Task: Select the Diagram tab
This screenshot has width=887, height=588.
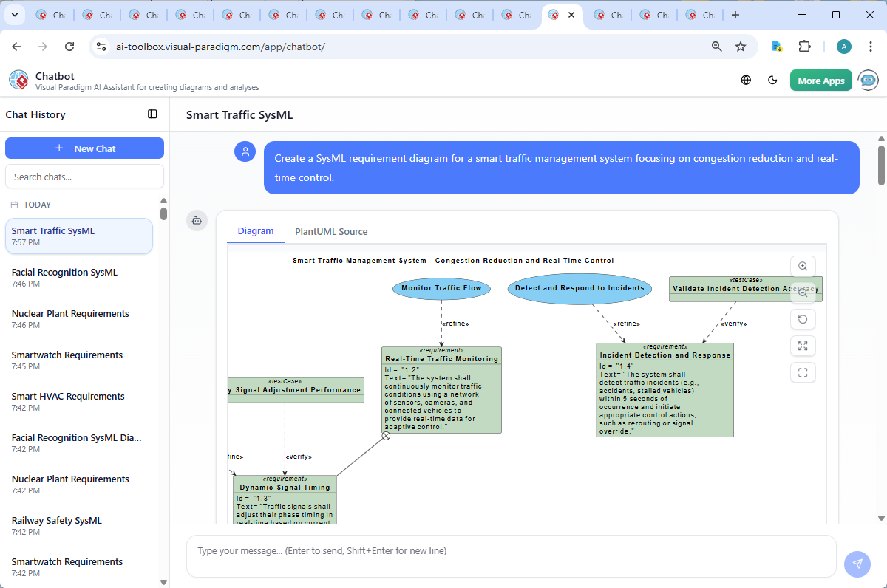Action: (255, 231)
